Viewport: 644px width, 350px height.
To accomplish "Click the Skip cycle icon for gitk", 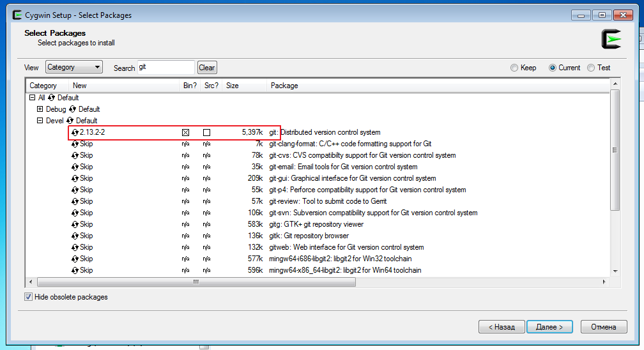I will [75, 236].
